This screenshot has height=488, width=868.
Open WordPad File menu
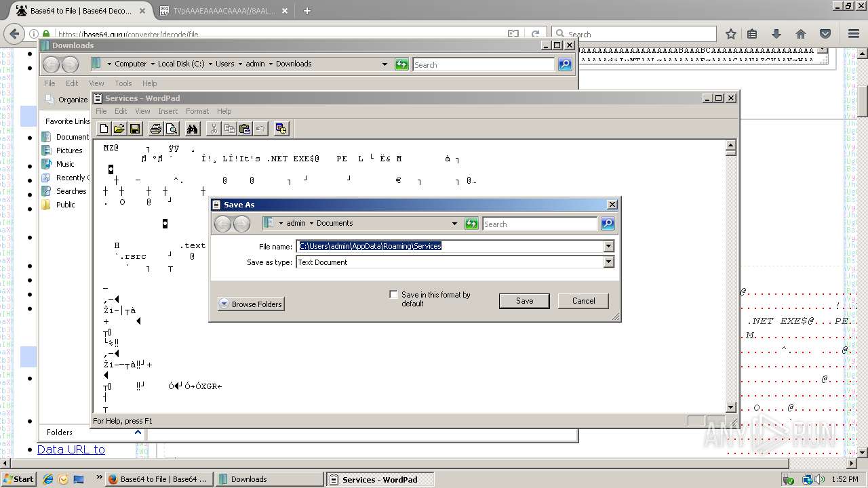coord(101,111)
